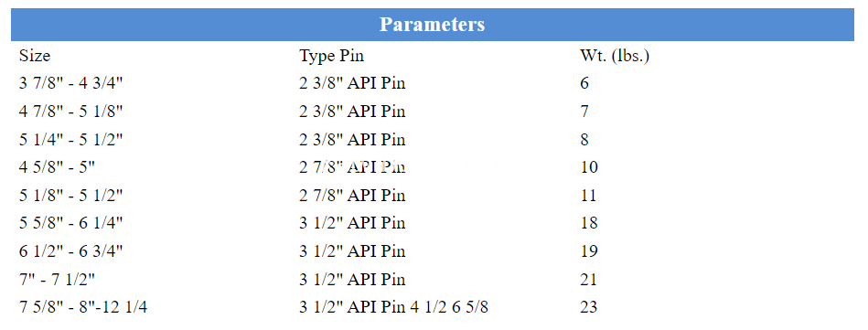Click the Wt. (lbs.) column heading
868x330 pixels.
615,56
